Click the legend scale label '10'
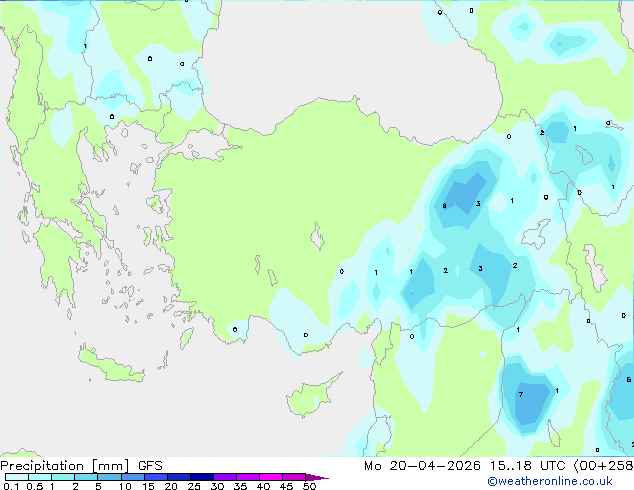 (125, 486)
